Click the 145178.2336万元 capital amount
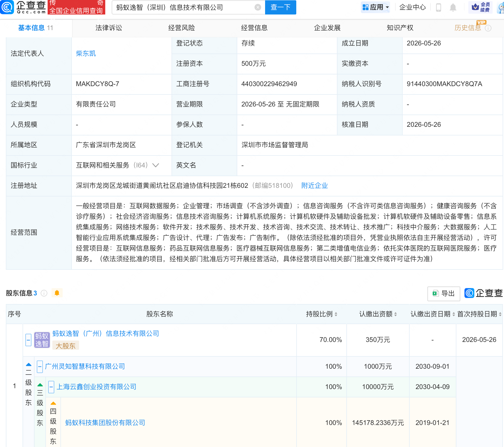504x447 pixels. pyautogui.click(x=378, y=423)
